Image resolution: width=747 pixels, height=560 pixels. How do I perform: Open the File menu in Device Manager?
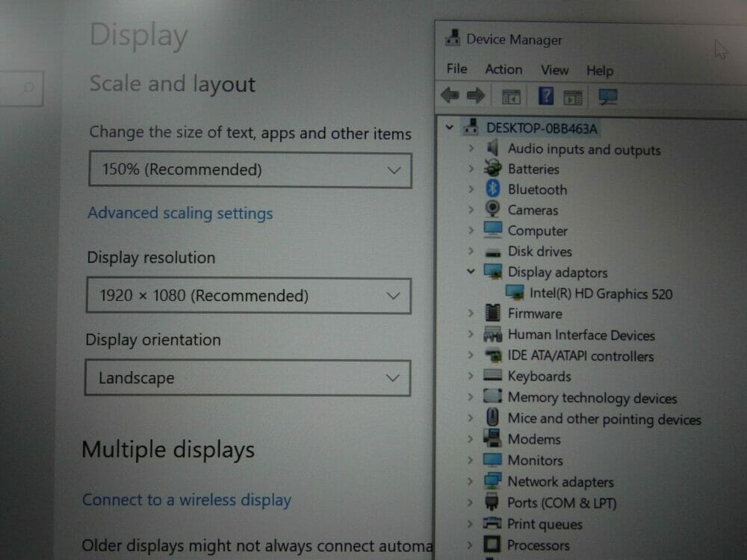tap(456, 69)
